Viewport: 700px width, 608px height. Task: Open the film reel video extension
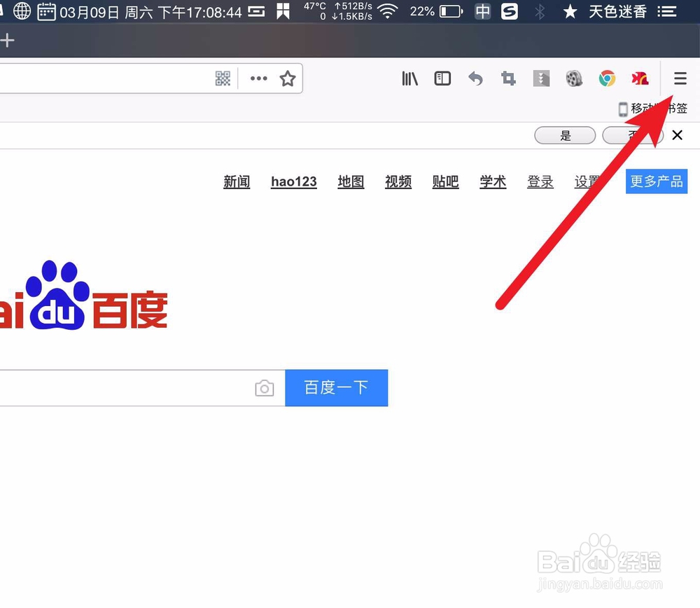coord(574,78)
